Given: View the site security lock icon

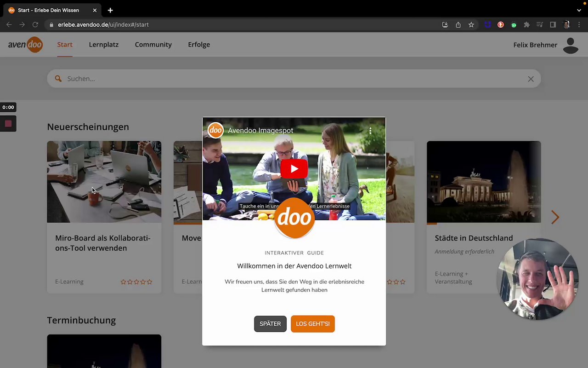Looking at the screenshot, I should (51, 25).
